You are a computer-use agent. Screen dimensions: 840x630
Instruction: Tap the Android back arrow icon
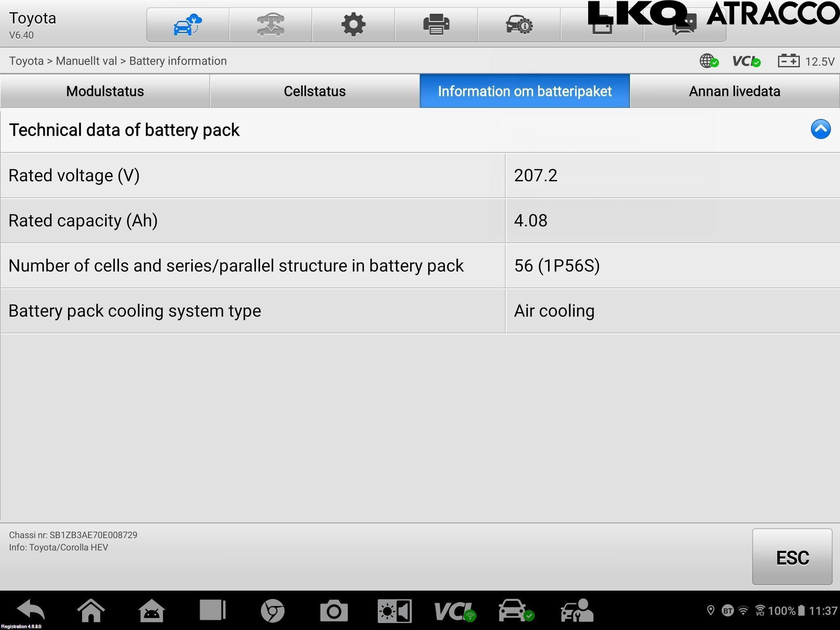[x=31, y=610]
